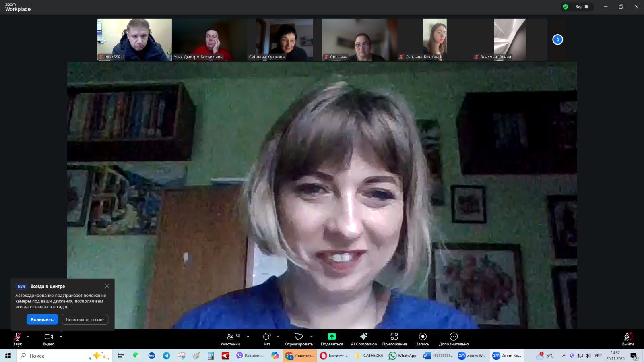Image resolution: width=644 pixels, height=362 pixels.
Task: Click the 'Maybe later' button
Action: (x=85, y=319)
